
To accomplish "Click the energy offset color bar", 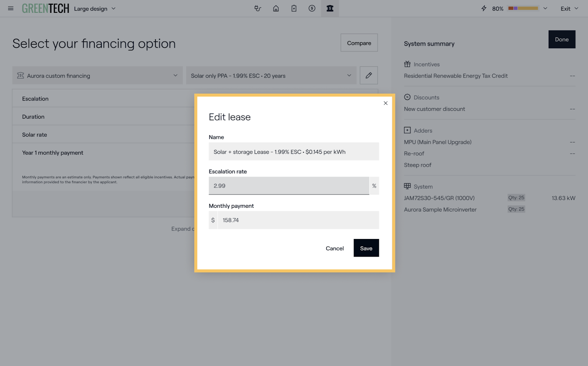I will (523, 8).
